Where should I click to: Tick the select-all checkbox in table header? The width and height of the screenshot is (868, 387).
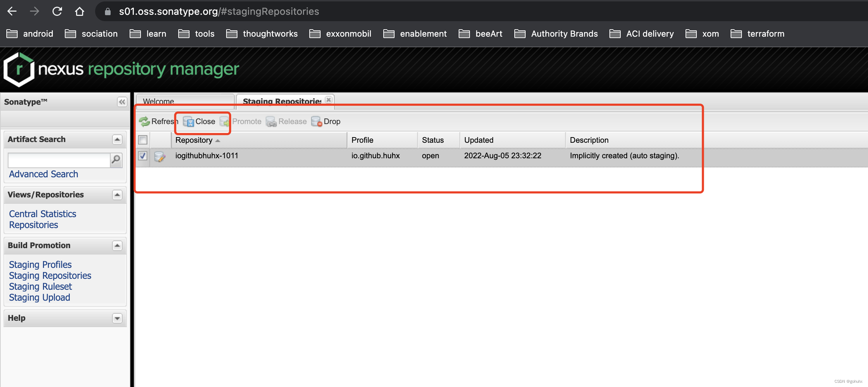(143, 140)
